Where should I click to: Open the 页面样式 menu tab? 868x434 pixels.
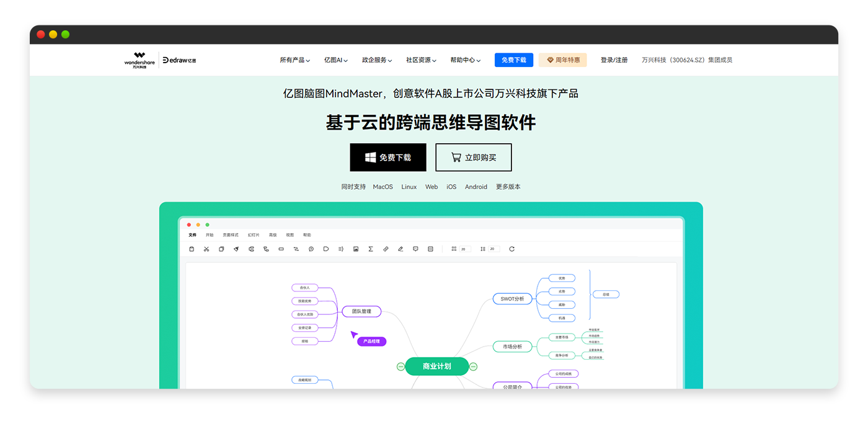point(231,235)
